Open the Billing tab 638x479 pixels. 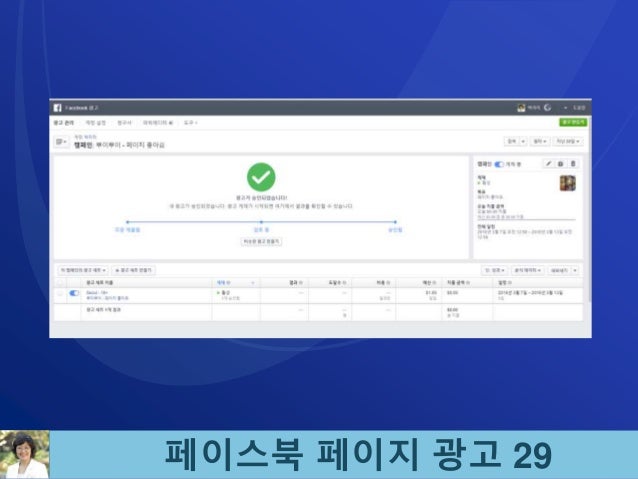pyautogui.click(x=125, y=122)
